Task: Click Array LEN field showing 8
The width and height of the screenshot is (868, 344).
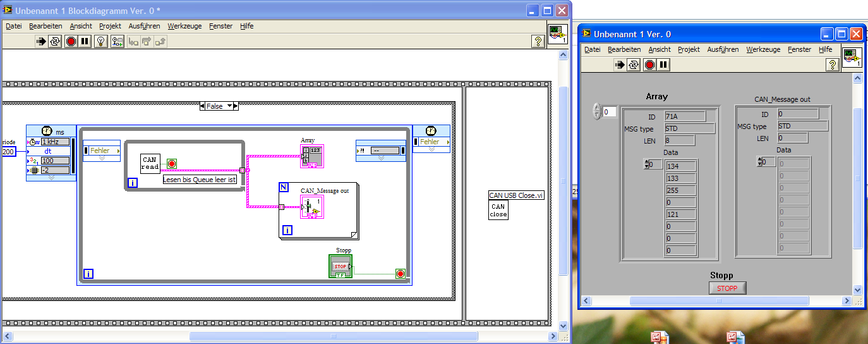Action: [680, 140]
